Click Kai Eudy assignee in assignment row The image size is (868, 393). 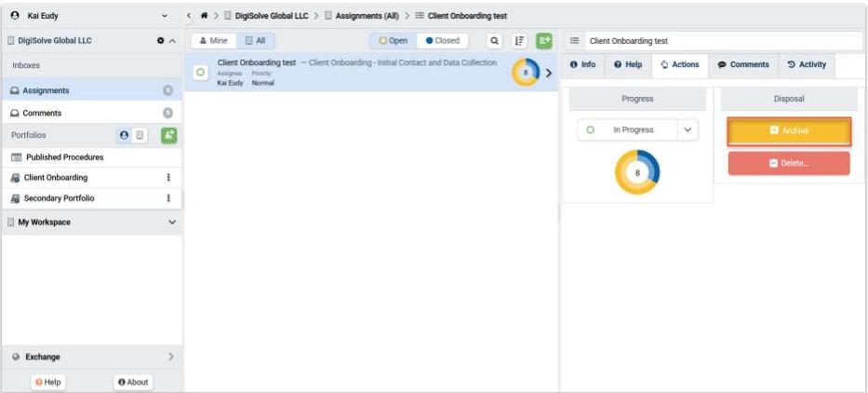[230, 83]
